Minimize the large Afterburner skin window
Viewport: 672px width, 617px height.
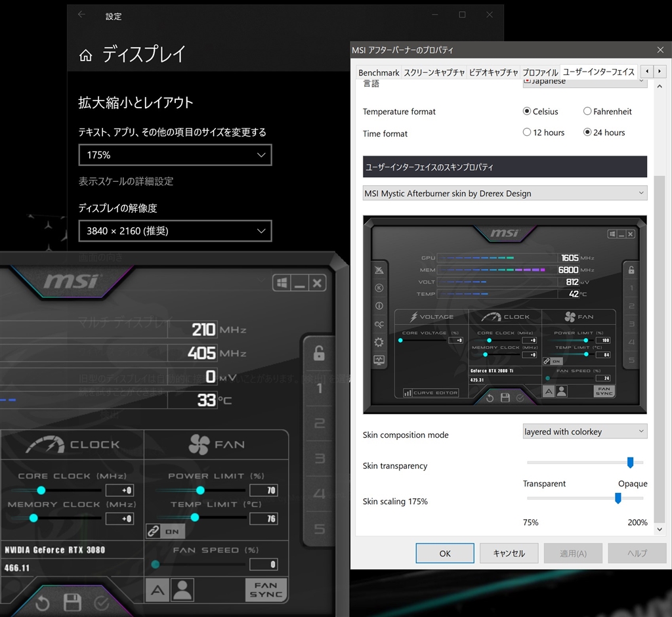coord(299,283)
